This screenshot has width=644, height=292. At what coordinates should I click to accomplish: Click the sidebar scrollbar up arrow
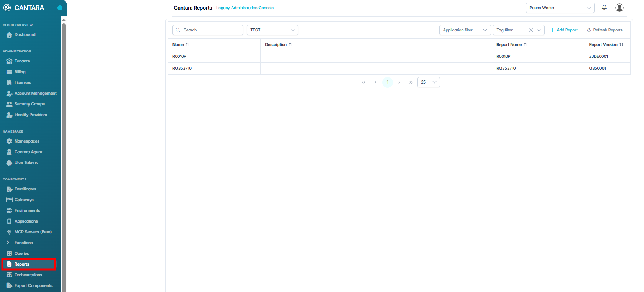(x=64, y=20)
